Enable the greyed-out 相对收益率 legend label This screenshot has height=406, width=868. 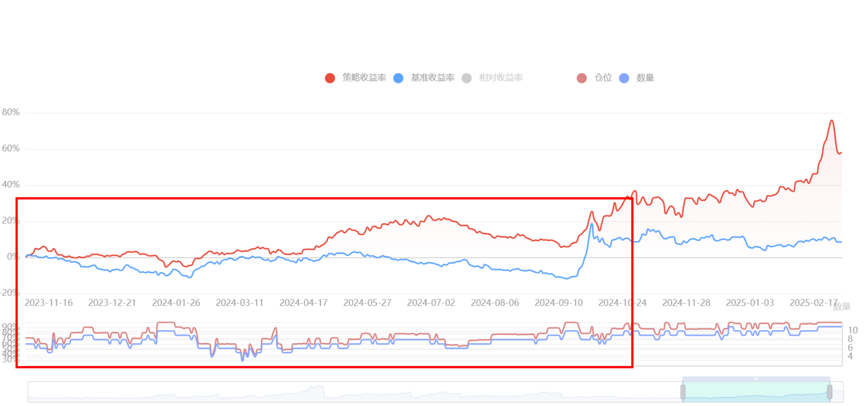click(501, 78)
